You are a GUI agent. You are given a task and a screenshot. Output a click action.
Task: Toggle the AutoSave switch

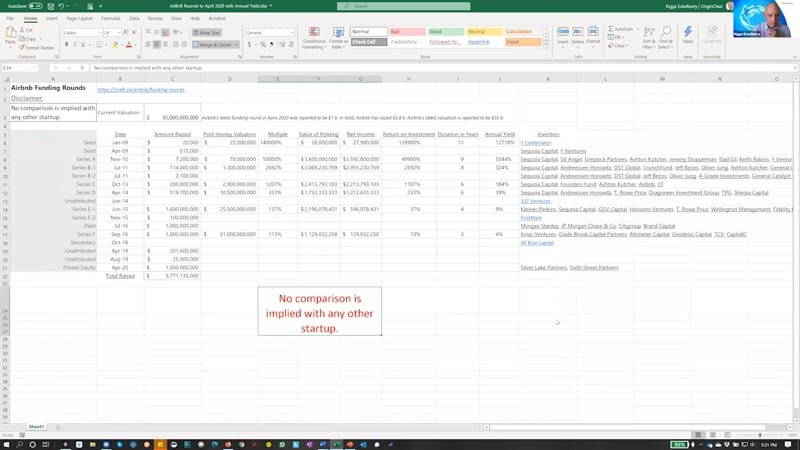[36, 6]
